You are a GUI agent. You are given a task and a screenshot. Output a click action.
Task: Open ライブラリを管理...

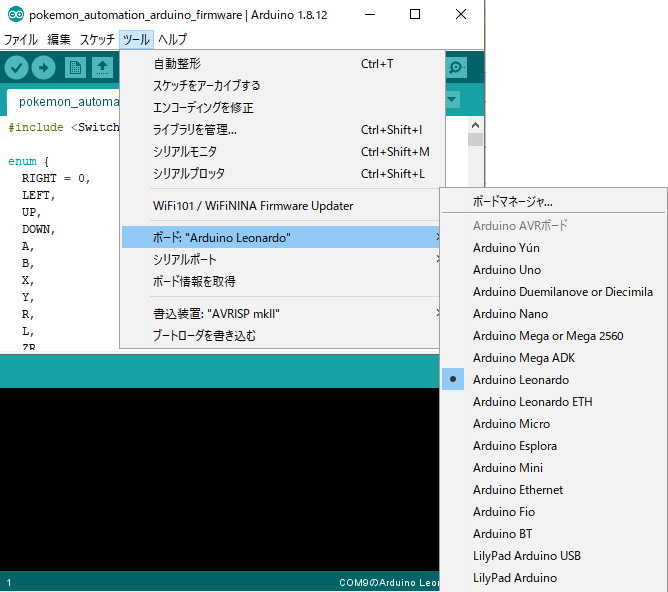click(x=281, y=129)
